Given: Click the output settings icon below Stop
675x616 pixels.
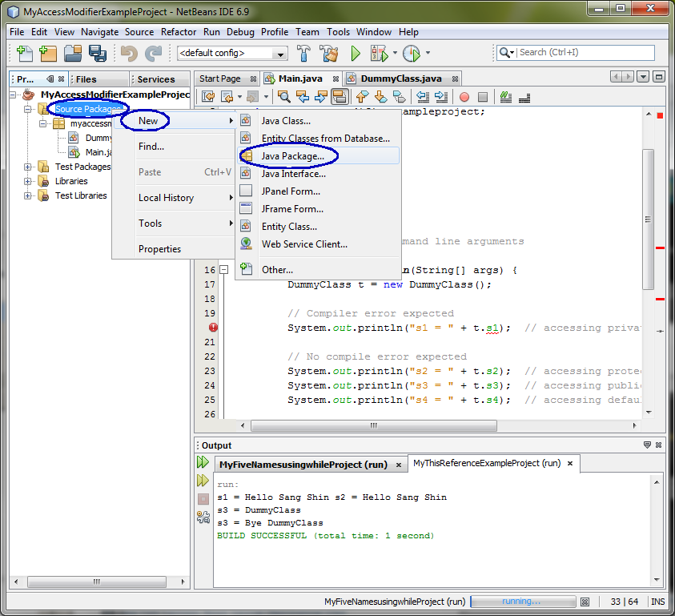Looking at the screenshot, I should (203, 517).
